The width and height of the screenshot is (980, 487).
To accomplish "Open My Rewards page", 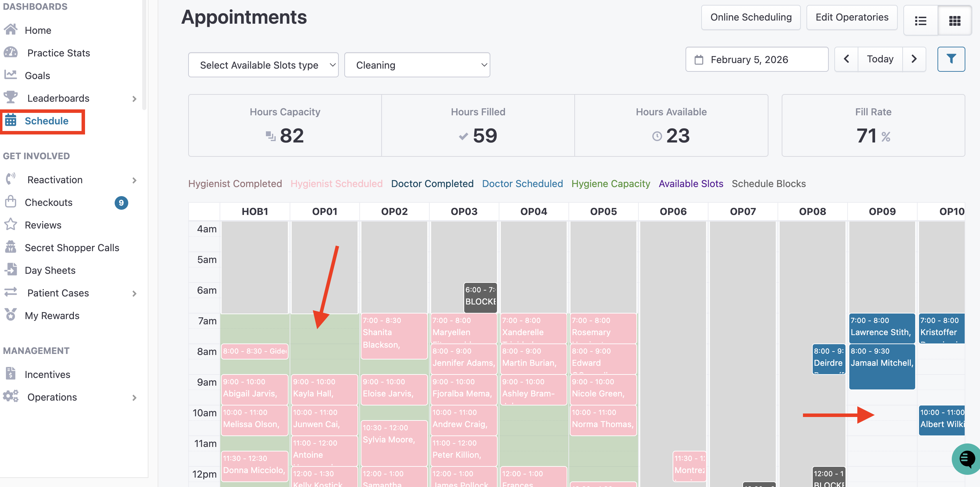I will 52,316.
